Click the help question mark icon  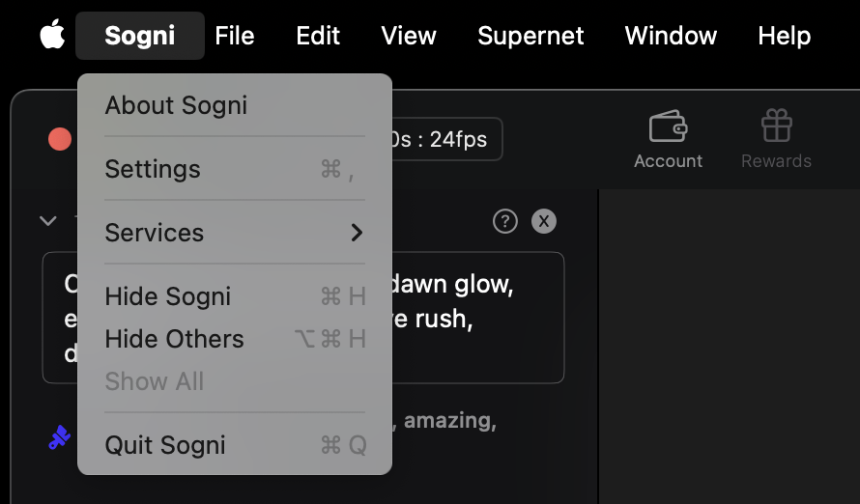click(x=504, y=221)
